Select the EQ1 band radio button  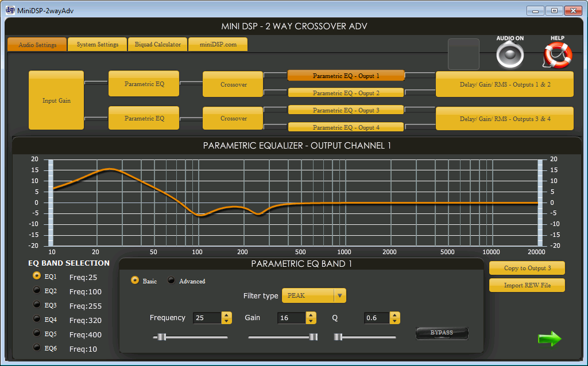point(36,276)
